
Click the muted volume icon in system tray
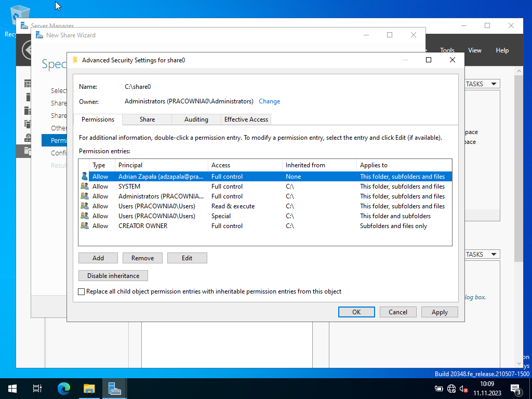tap(464, 389)
